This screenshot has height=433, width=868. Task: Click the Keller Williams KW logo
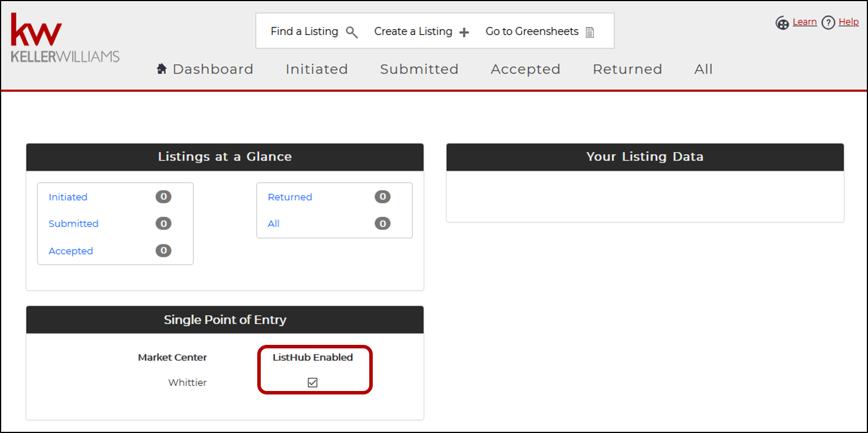65,38
